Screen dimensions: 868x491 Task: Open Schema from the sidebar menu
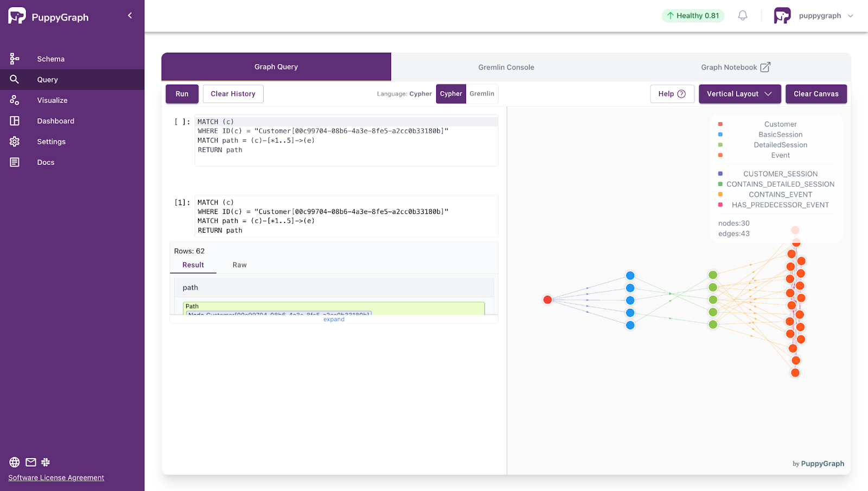coord(50,59)
